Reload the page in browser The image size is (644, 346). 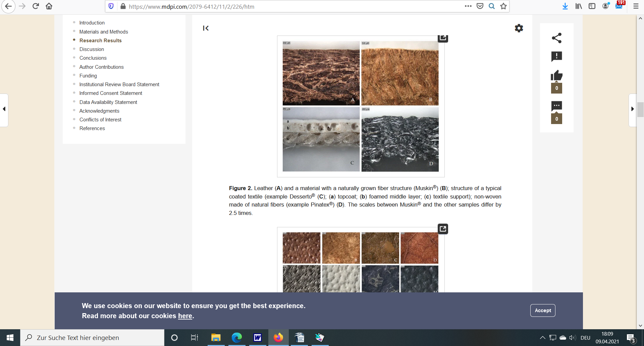click(x=36, y=6)
